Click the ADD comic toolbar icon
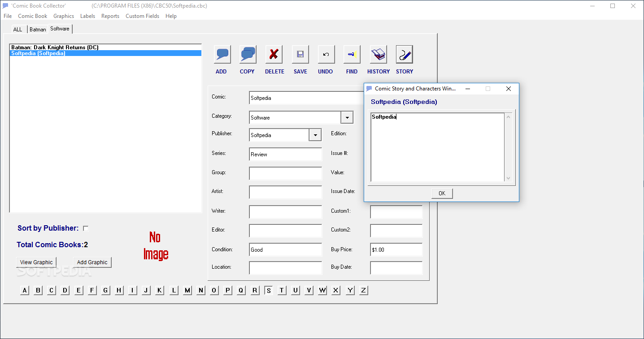Image resolution: width=644 pixels, height=339 pixels. 222,54
